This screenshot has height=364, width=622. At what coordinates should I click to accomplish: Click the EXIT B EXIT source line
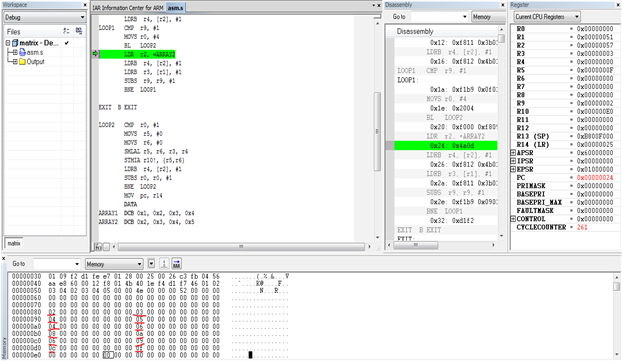coord(118,107)
